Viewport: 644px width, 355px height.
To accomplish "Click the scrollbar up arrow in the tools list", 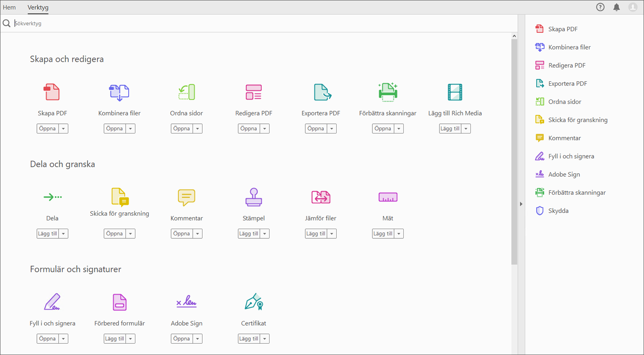I will pos(514,36).
